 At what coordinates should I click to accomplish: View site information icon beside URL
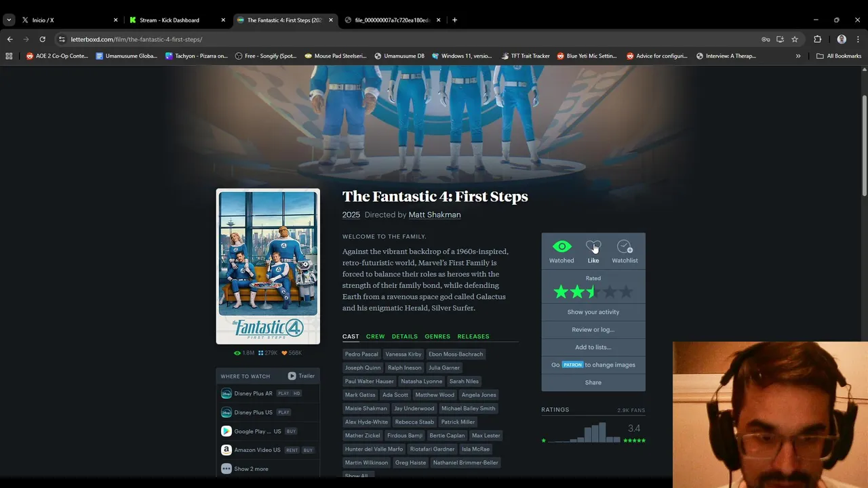(62, 39)
